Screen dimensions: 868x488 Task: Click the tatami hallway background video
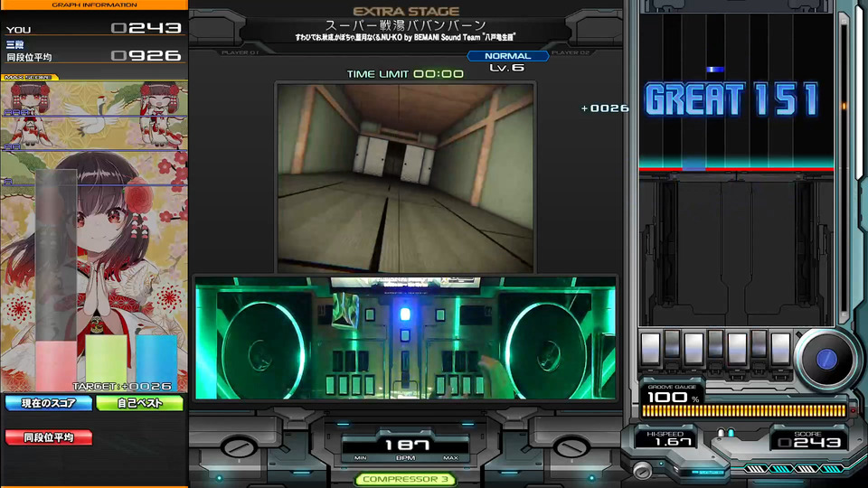tap(405, 178)
